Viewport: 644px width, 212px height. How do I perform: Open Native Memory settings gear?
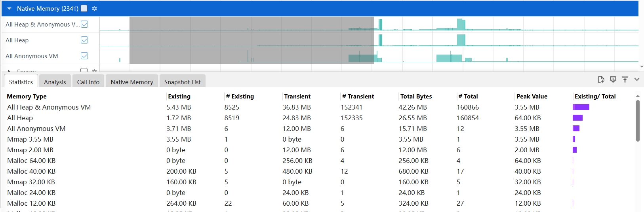tap(94, 8)
